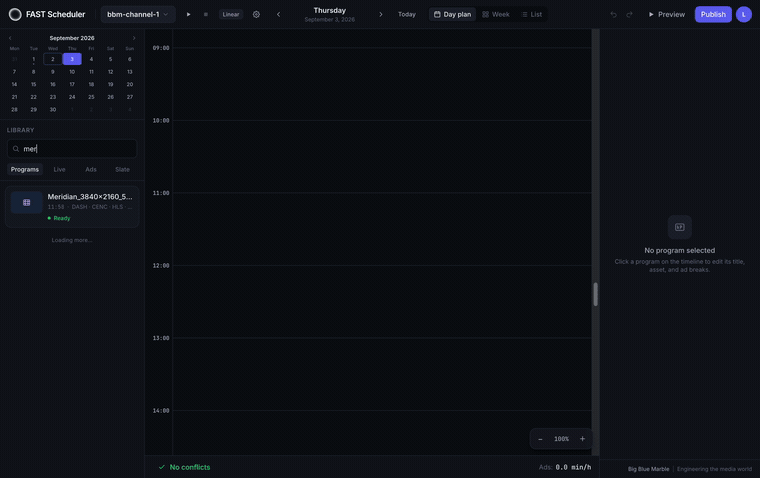
Task: Switch to Day plan view
Action: click(452, 15)
